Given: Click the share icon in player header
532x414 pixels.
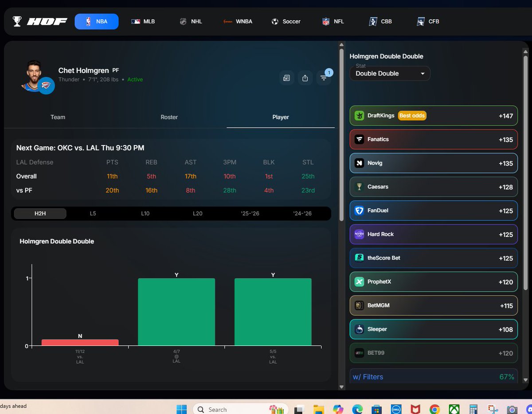Looking at the screenshot, I should click(305, 78).
